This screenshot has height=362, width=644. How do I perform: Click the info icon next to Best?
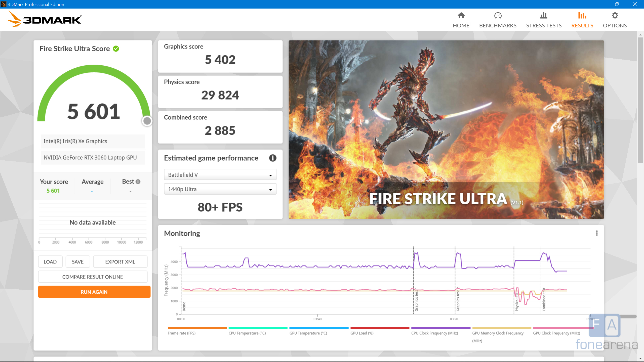pyautogui.click(x=138, y=182)
